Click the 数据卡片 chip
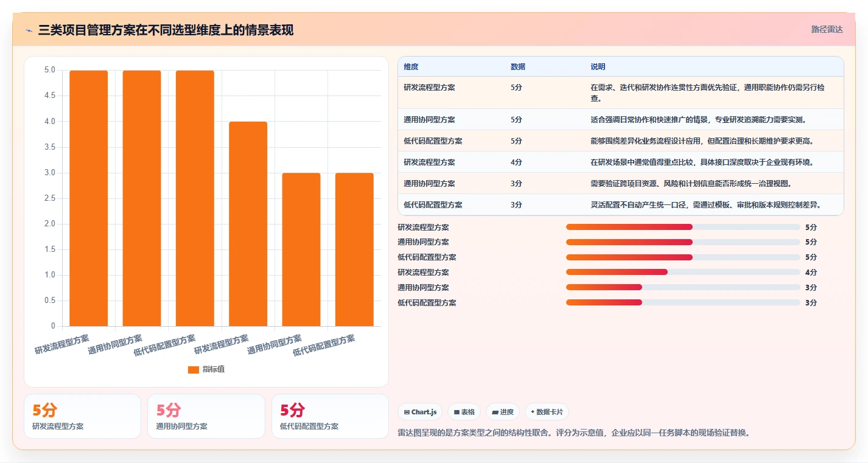The height and width of the screenshot is (463, 868). (547, 412)
